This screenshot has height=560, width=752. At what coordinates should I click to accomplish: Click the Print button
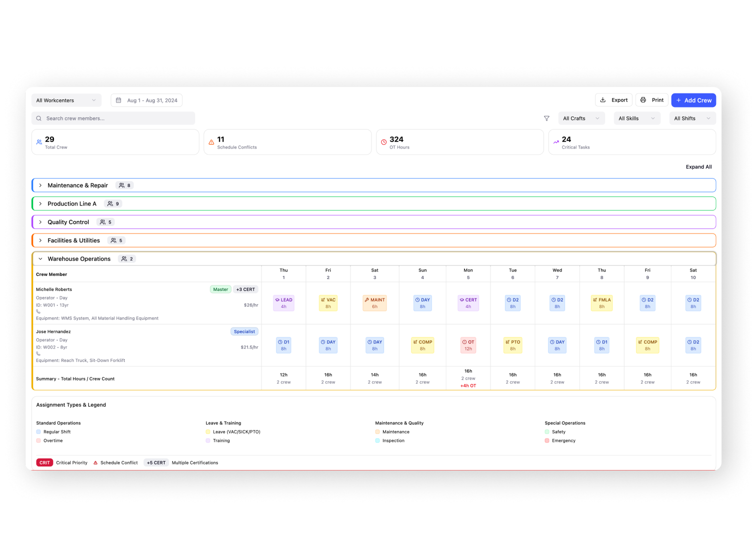point(652,100)
